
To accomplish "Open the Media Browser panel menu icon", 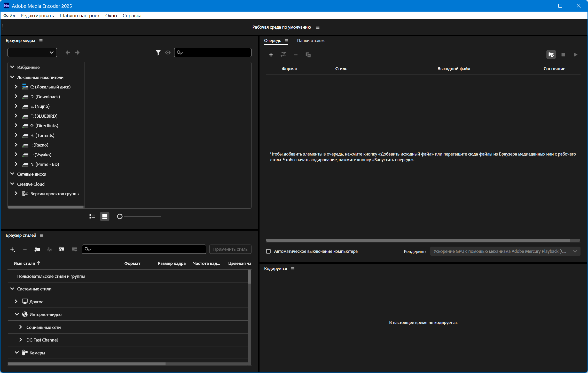I will click(x=41, y=41).
